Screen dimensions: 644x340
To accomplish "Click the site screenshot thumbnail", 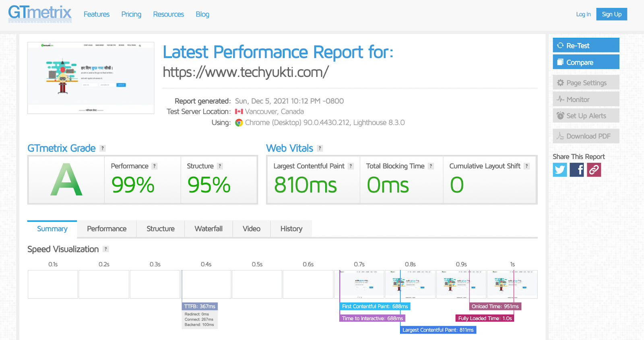I will (x=91, y=78).
